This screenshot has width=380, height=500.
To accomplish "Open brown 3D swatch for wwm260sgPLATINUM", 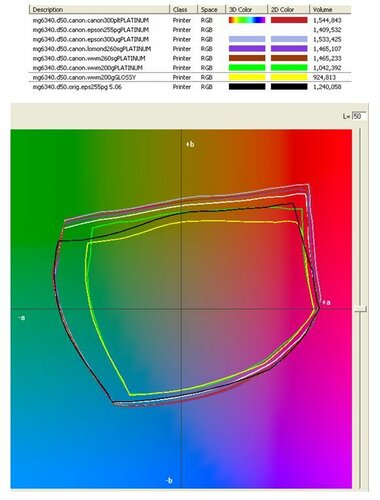I will [x=247, y=58].
